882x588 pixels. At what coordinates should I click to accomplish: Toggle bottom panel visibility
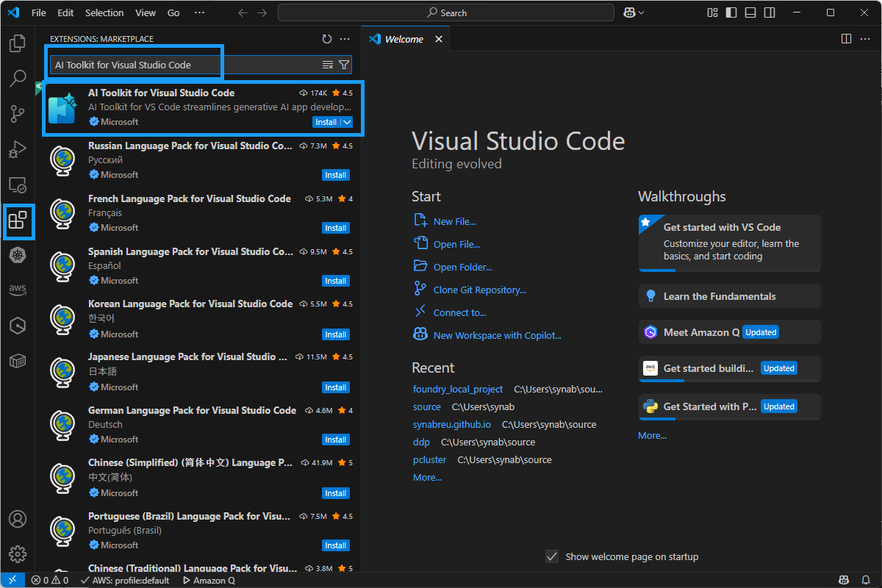coord(750,12)
